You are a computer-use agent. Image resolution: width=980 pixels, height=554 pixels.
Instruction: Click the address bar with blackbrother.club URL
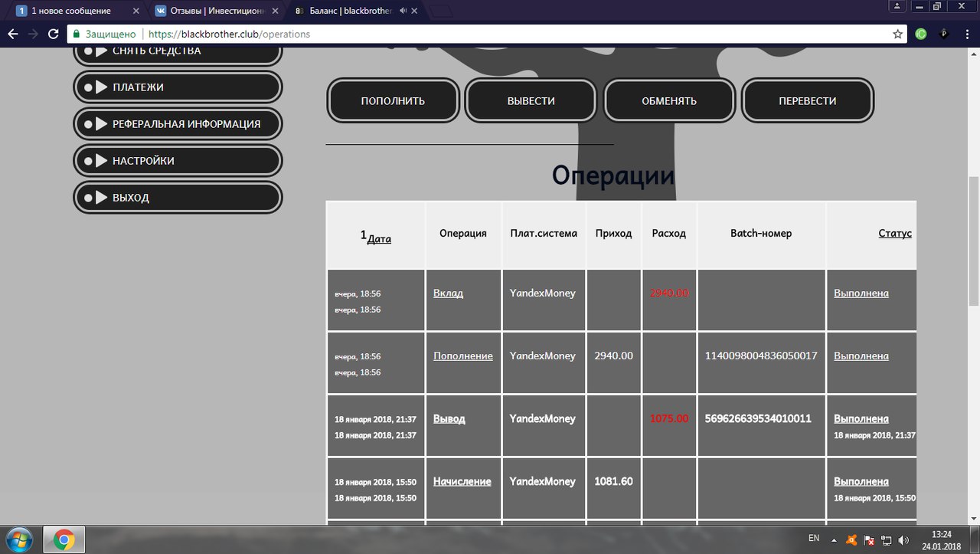click(486, 34)
